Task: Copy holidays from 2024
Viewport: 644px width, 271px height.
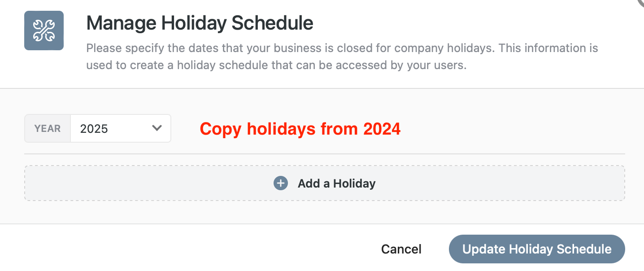Action: [300, 129]
